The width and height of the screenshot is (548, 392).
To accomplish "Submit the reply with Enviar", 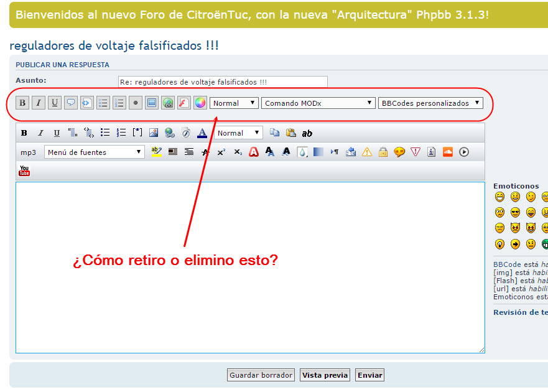I will [369, 375].
